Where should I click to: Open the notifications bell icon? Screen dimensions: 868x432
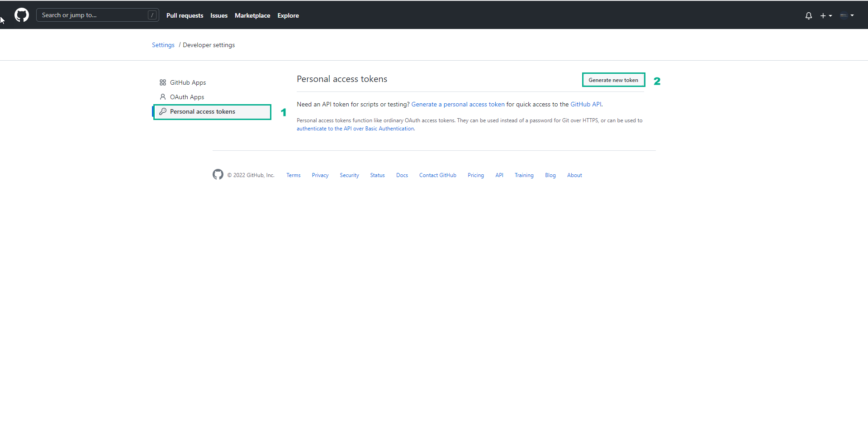pyautogui.click(x=809, y=15)
